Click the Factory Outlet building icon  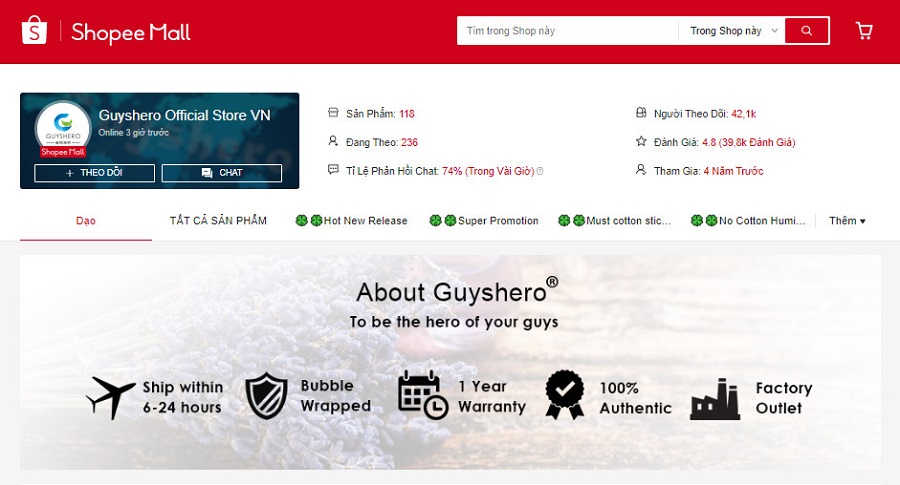click(x=715, y=398)
